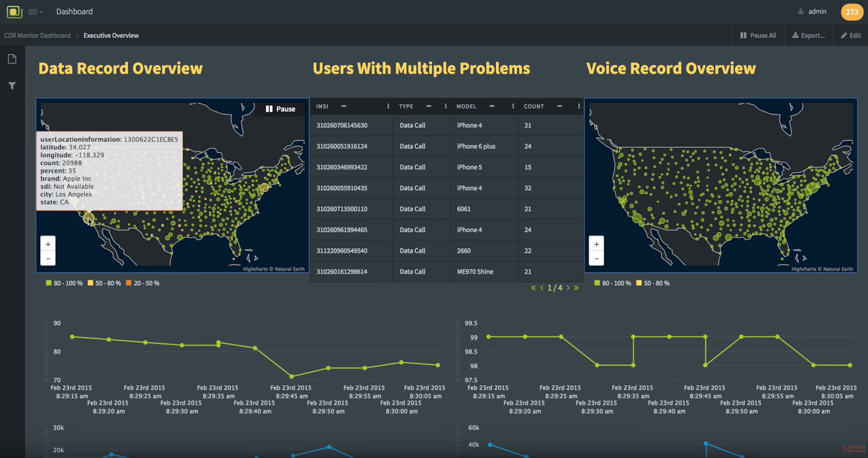Click the 273 notification badge
The image size is (868, 458).
click(x=852, y=12)
